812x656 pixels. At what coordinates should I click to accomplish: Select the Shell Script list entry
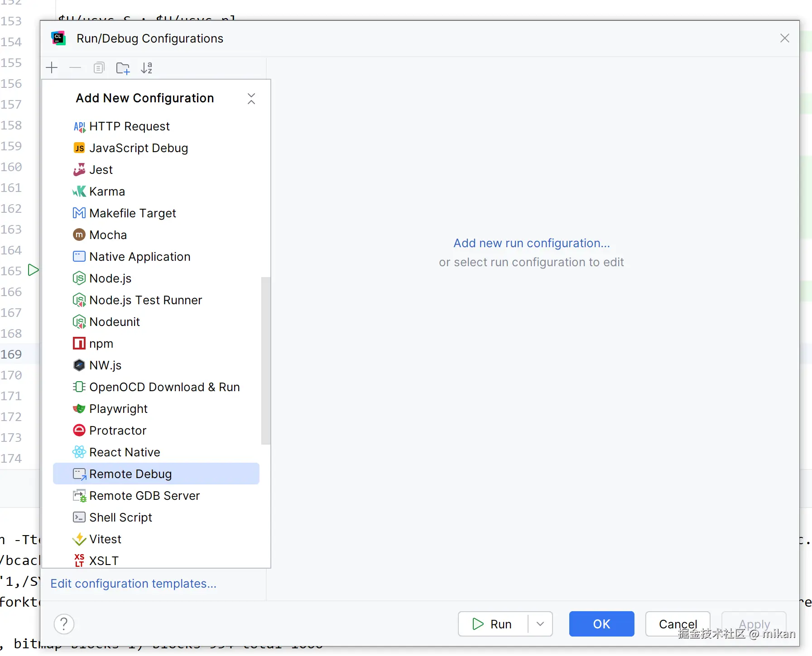pos(156,517)
